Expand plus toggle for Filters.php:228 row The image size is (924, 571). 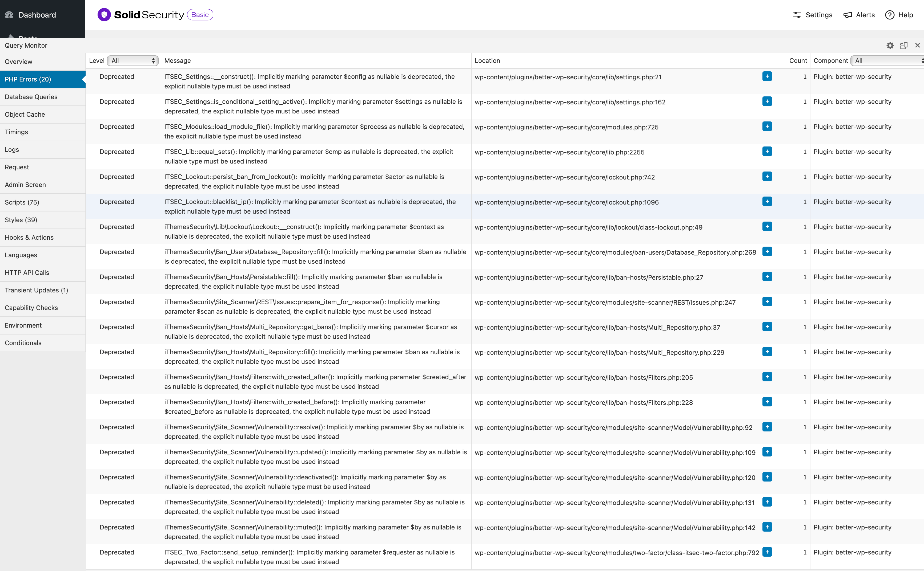click(x=767, y=402)
